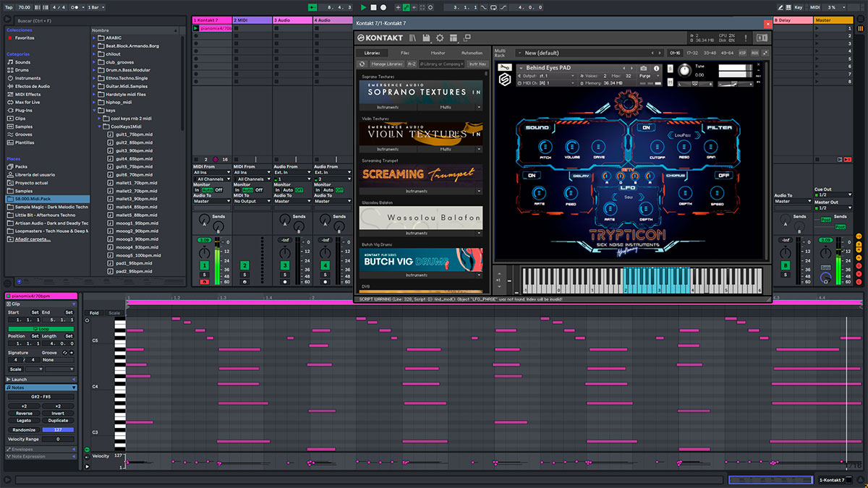This screenshot has height=488, width=868.
Task: Expand the ARABIC folder in browser
Action: (95, 38)
